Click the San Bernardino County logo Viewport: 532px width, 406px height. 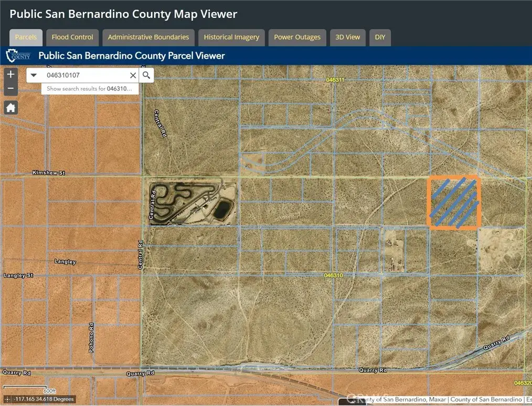[x=18, y=56]
